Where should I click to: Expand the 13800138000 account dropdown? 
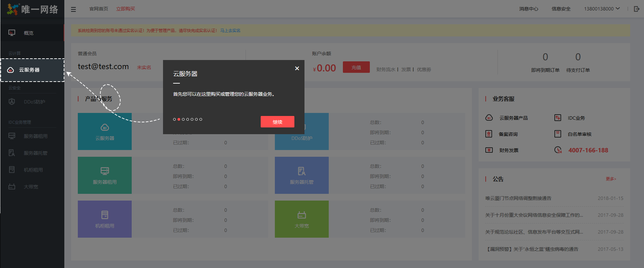pyautogui.click(x=602, y=9)
